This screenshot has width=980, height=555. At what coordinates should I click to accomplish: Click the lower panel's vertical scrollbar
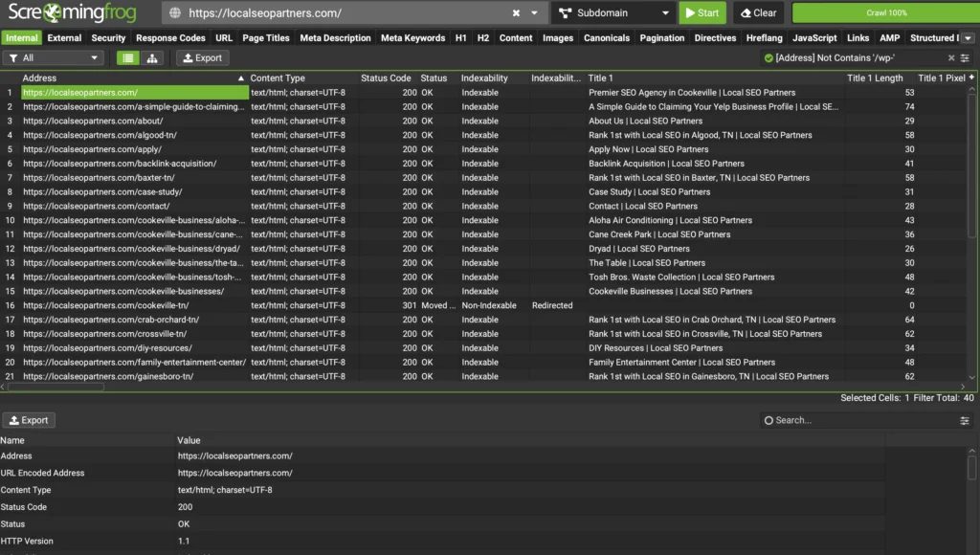[971, 468]
